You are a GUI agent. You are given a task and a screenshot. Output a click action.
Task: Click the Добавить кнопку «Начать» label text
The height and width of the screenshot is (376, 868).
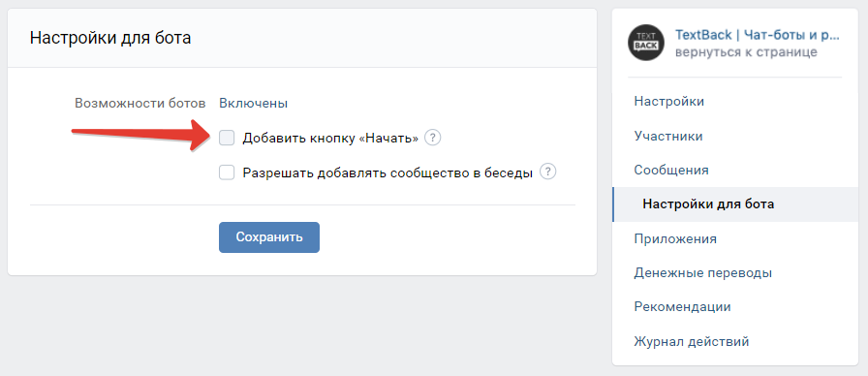(x=330, y=139)
